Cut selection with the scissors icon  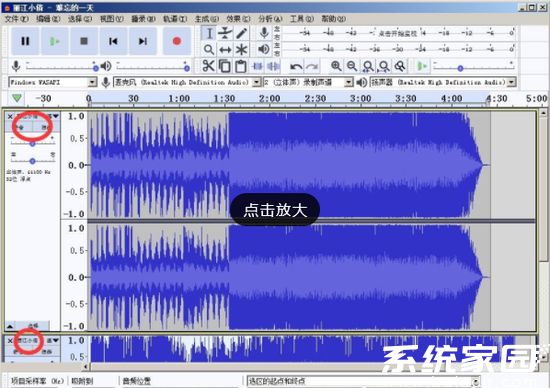[208, 66]
